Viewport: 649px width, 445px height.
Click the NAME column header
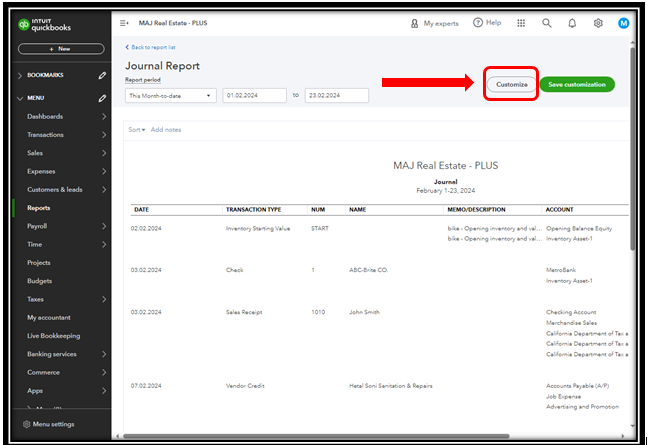(358, 210)
